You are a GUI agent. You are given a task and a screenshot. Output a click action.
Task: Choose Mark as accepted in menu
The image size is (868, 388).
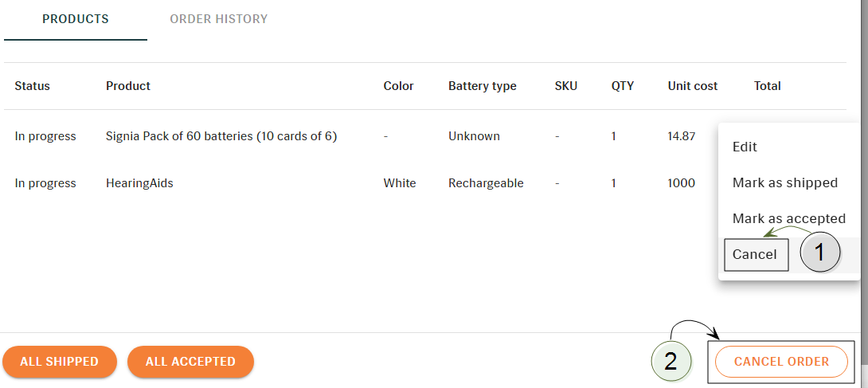pos(789,218)
